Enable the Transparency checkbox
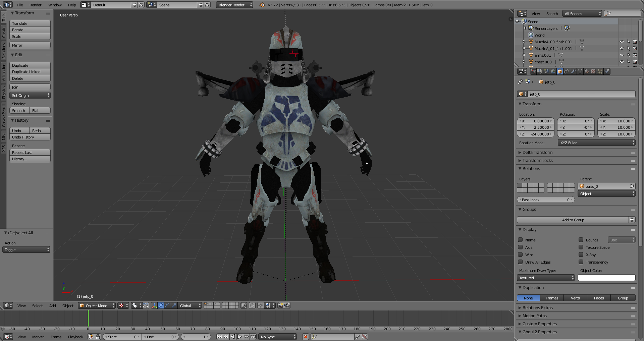Viewport: 644px width, 341px height. (x=581, y=262)
